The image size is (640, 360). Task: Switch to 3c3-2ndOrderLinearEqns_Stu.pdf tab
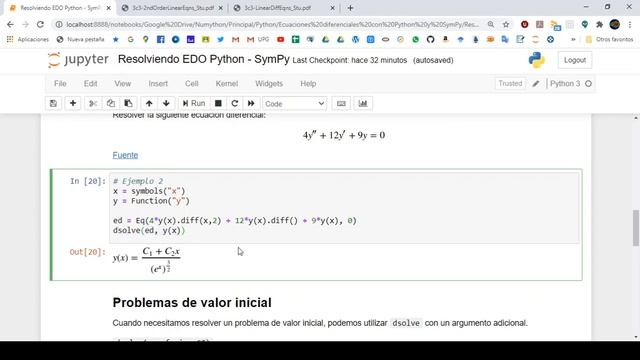click(x=173, y=8)
